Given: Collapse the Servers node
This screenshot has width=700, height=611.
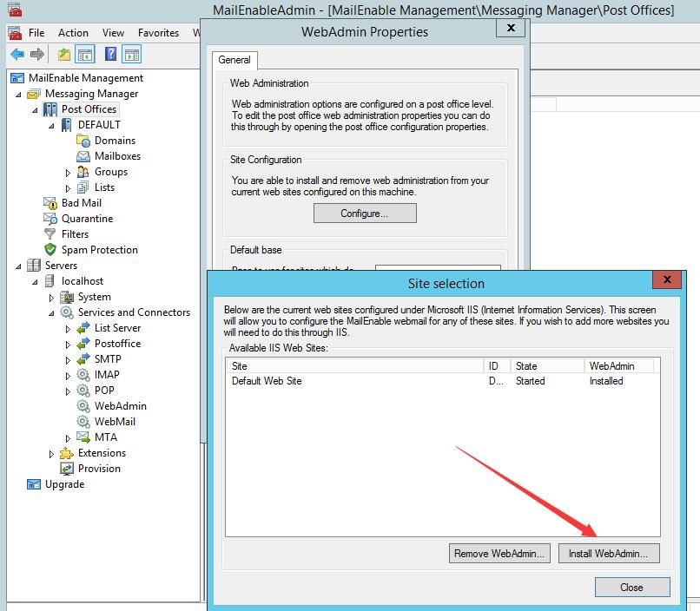Looking at the screenshot, I should [x=18, y=266].
